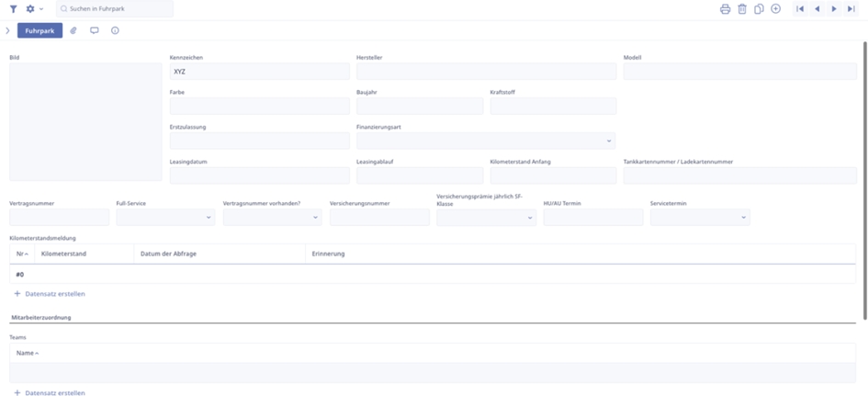Delete record using trash icon
Viewport: 868px width, 396px height.
[742, 8]
